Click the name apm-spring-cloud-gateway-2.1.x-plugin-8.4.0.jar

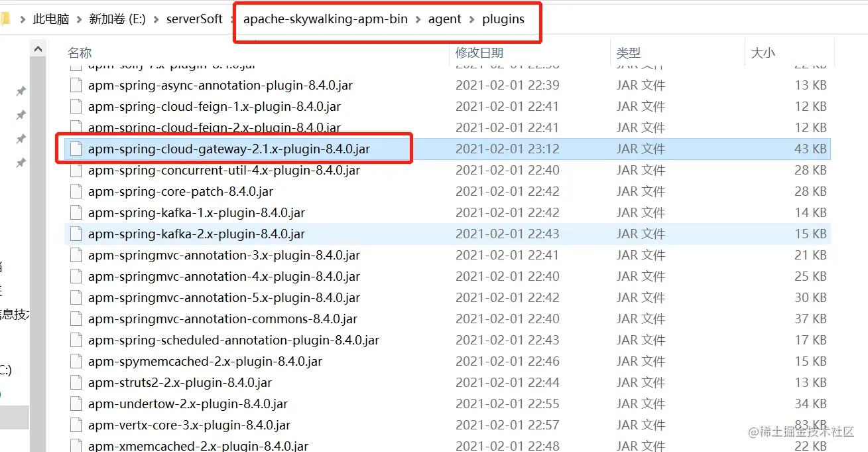point(229,149)
